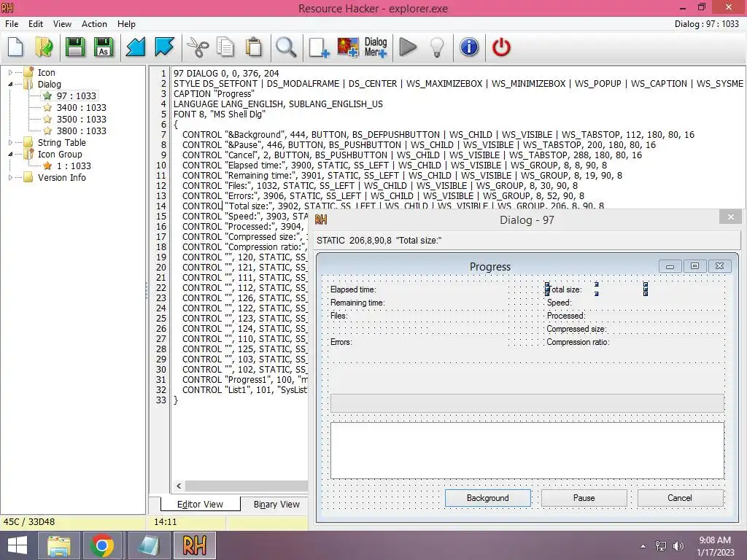Open info via the blue i icon
This screenshot has height=560, width=747.
pyautogui.click(x=469, y=47)
